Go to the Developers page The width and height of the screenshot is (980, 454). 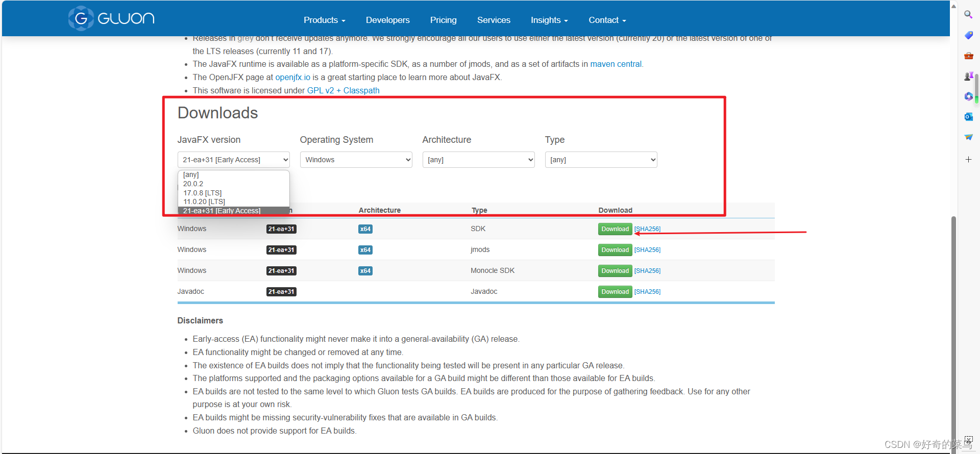click(x=388, y=20)
